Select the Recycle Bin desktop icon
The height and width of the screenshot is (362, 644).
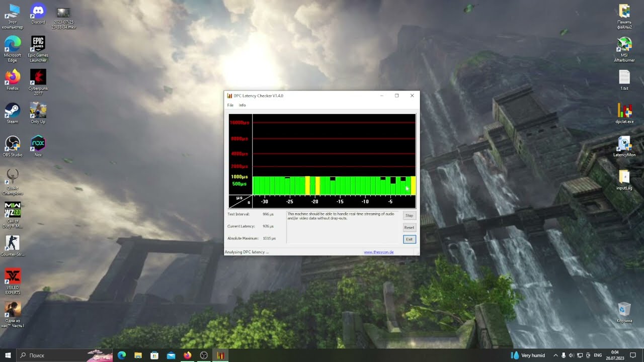click(x=624, y=312)
